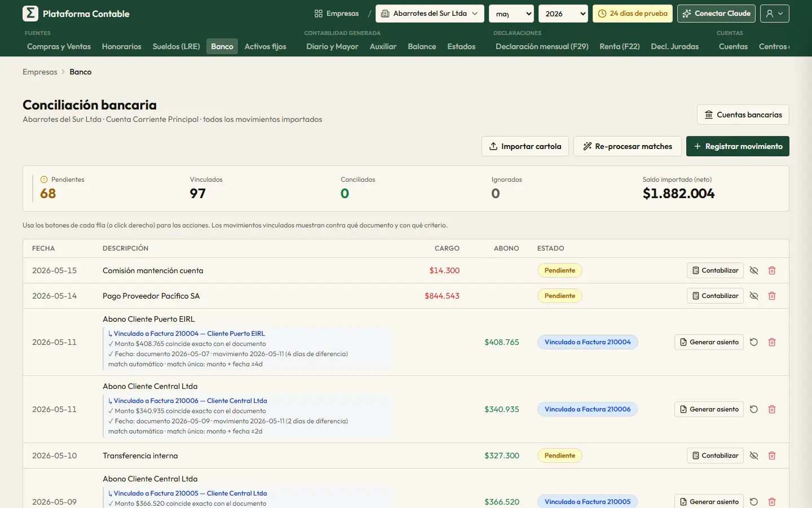
Task: Open Estados tab
Action: [x=461, y=46]
